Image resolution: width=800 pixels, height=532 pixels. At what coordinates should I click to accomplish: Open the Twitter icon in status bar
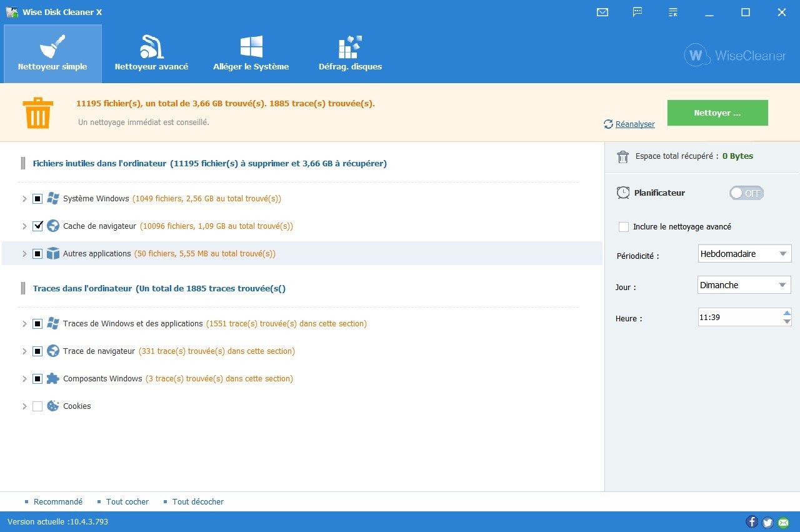click(x=767, y=522)
